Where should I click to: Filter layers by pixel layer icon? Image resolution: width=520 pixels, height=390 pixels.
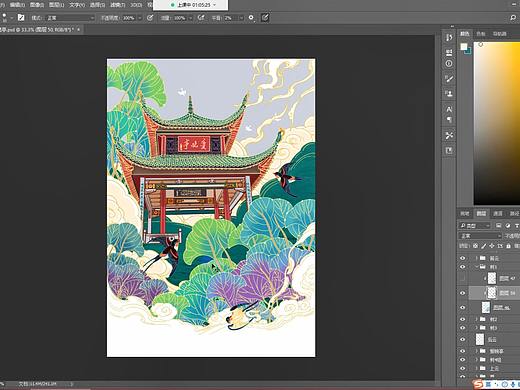click(499, 226)
